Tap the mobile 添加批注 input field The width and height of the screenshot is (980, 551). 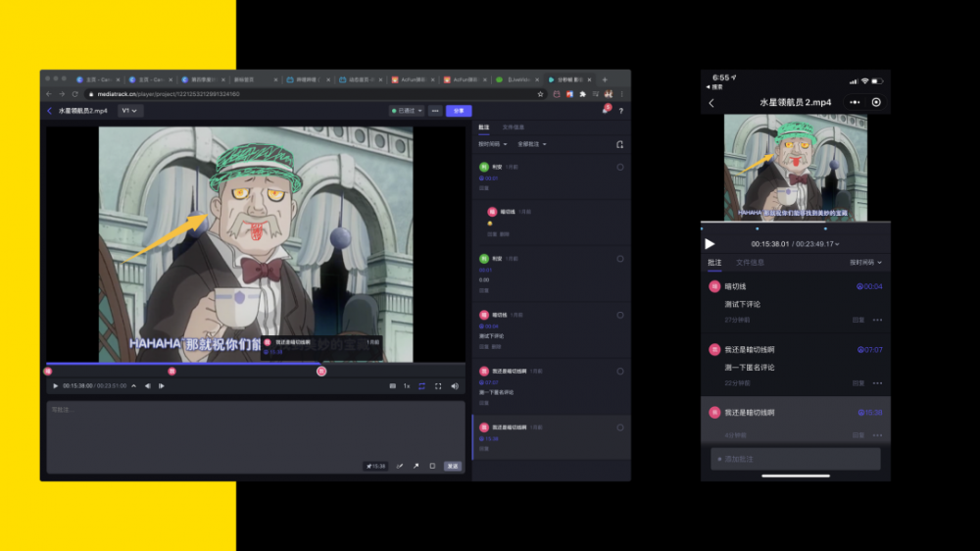(796, 459)
